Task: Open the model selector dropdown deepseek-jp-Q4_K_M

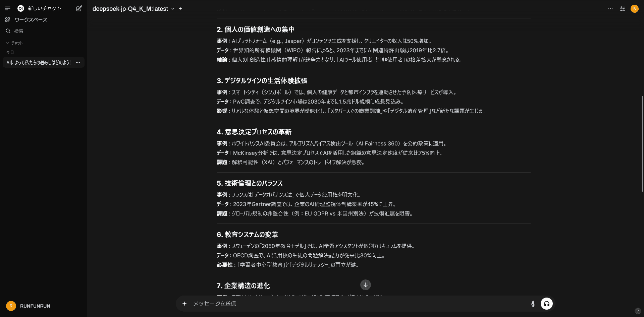Action: (x=133, y=9)
